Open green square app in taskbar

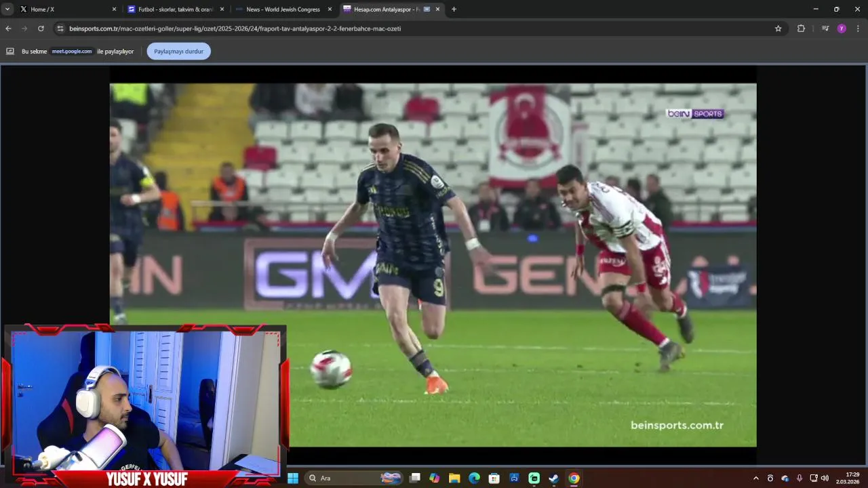pos(534,478)
